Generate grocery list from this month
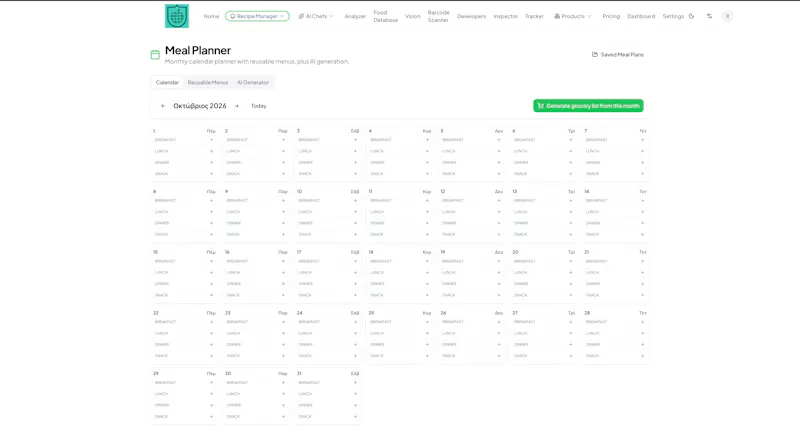 (588, 106)
